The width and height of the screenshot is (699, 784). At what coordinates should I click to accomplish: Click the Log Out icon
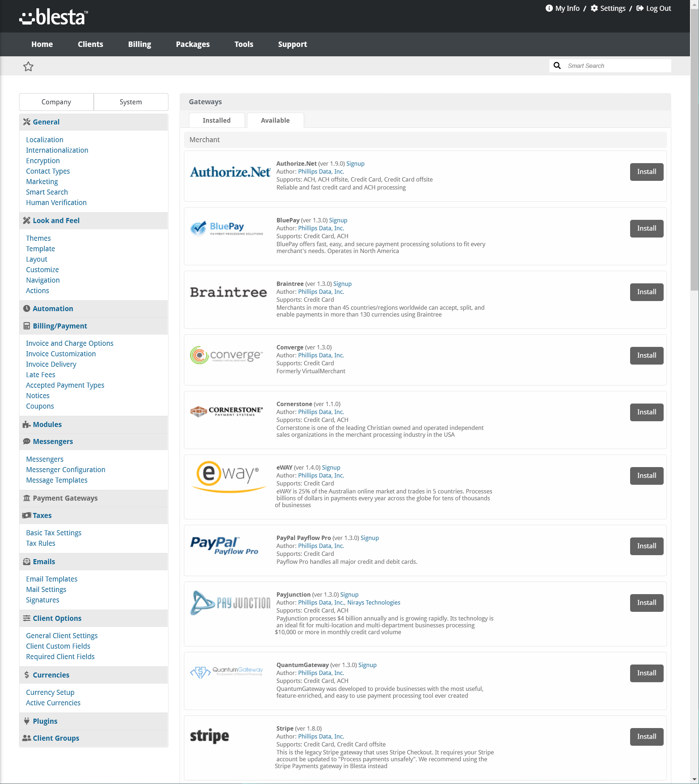click(x=640, y=8)
